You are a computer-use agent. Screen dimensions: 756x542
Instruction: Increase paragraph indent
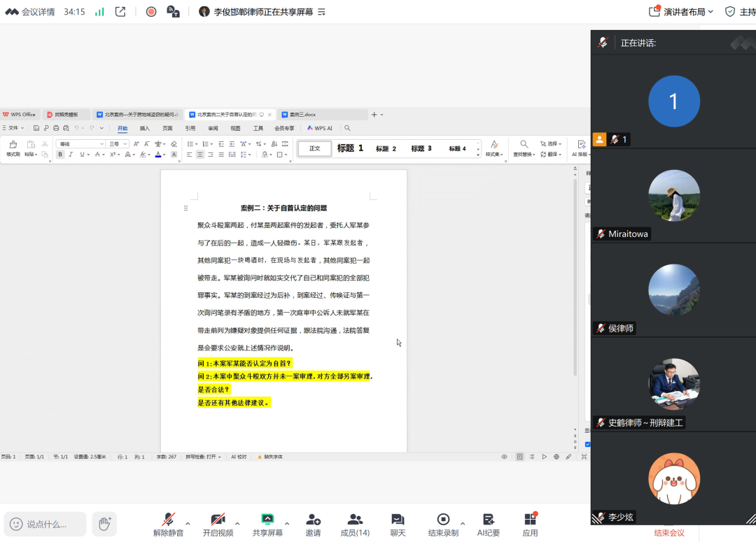pyautogui.click(x=232, y=144)
